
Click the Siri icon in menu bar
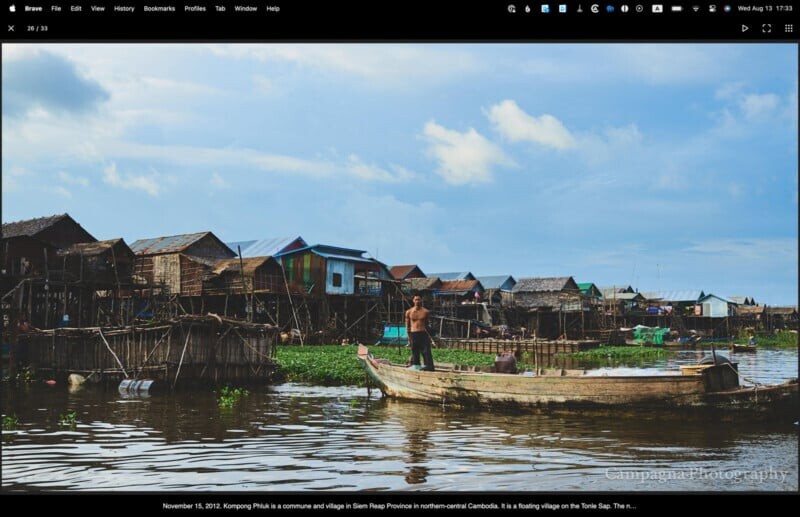click(727, 8)
